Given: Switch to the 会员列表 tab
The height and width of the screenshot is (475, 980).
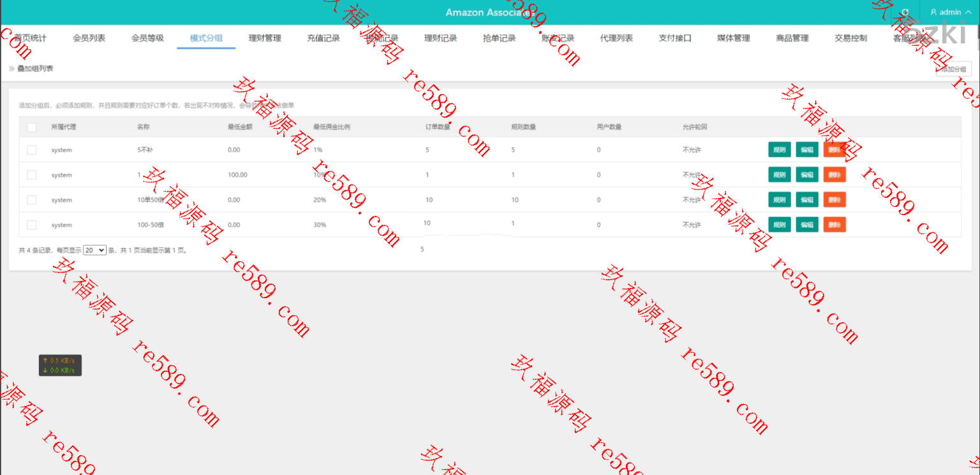Looking at the screenshot, I should pos(89,38).
